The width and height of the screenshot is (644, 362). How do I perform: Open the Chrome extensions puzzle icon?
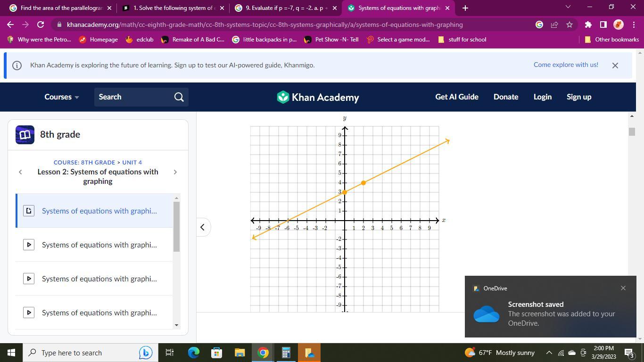click(588, 25)
